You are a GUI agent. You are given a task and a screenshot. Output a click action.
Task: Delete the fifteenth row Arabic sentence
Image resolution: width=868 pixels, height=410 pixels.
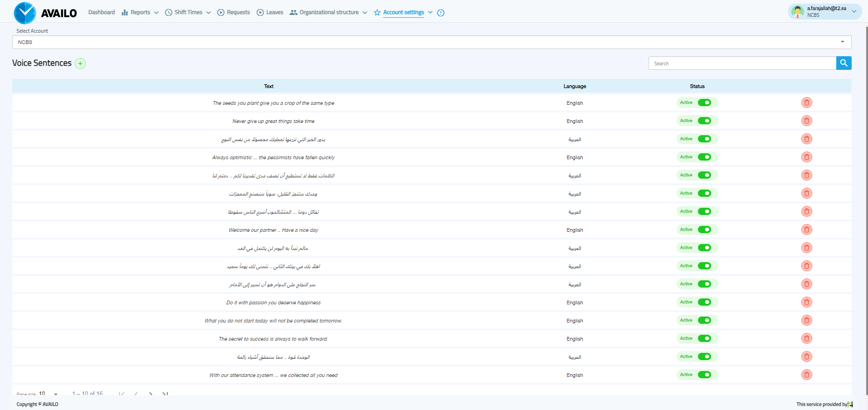(806, 356)
